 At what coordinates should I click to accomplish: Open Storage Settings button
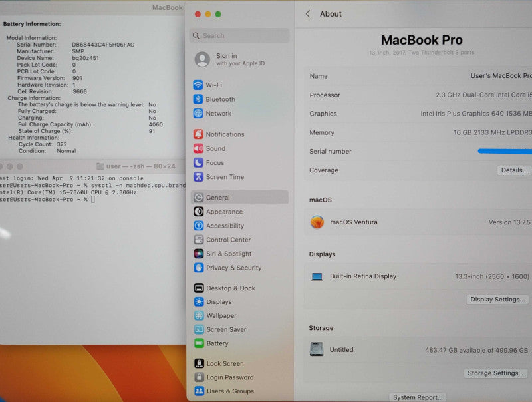tap(495, 373)
